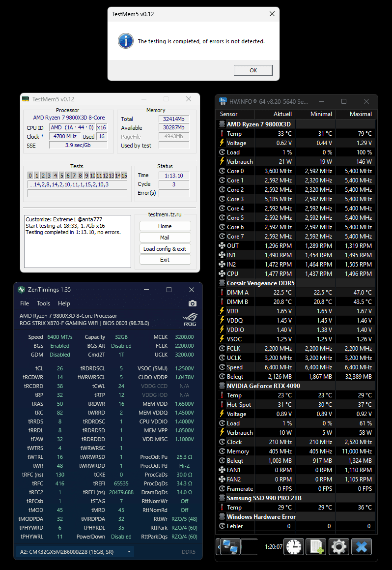Click the blue X close sensors icon in HWiNFO
The width and height of the screenshot is (392, 570).
click(x=362, y=547)
